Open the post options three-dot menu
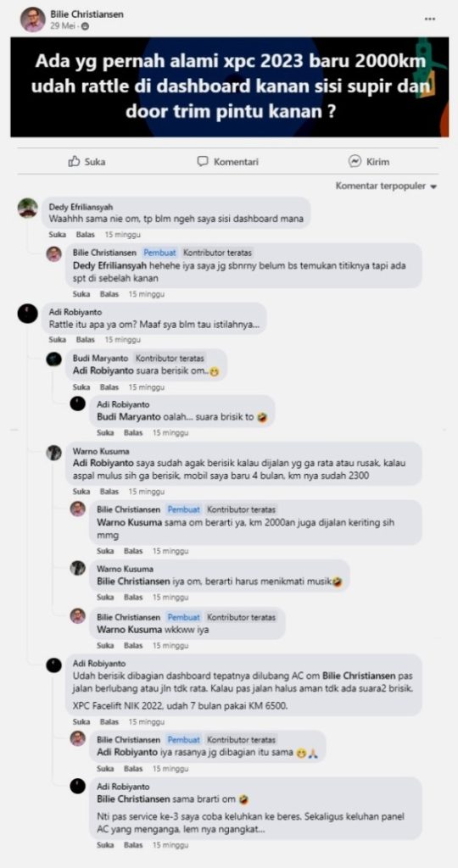 430,19
